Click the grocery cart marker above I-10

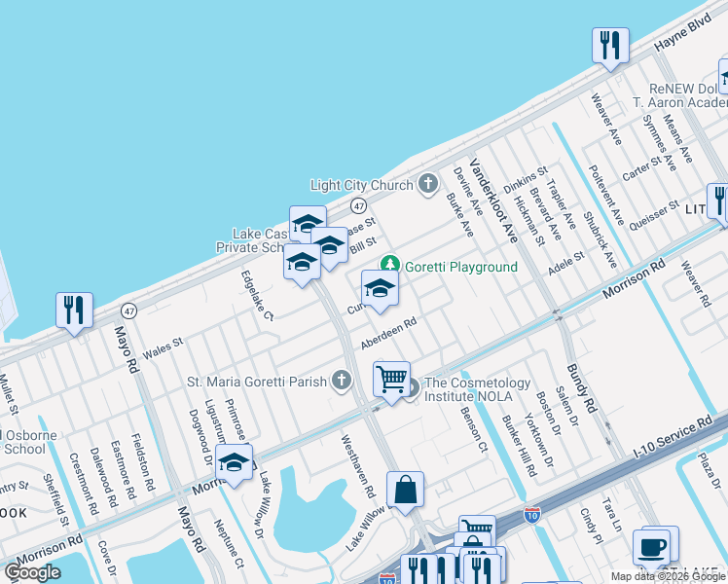click(477, 525)
